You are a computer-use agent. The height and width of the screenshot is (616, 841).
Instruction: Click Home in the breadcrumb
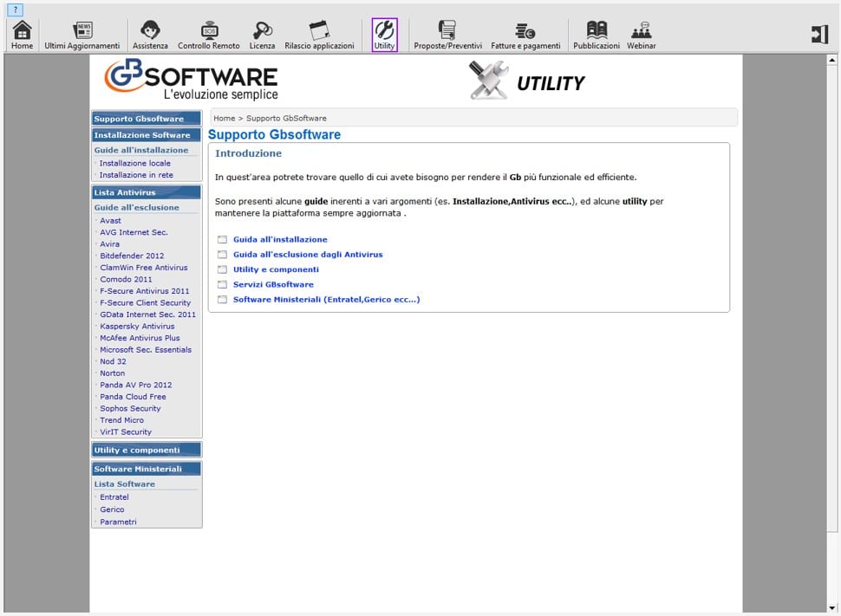point(225,119)
